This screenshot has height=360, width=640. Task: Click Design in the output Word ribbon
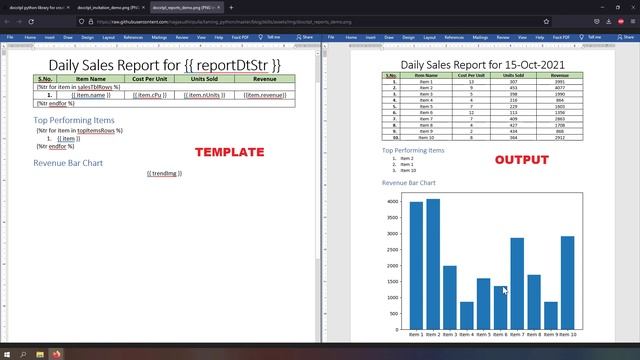click(x=408, y=37)
